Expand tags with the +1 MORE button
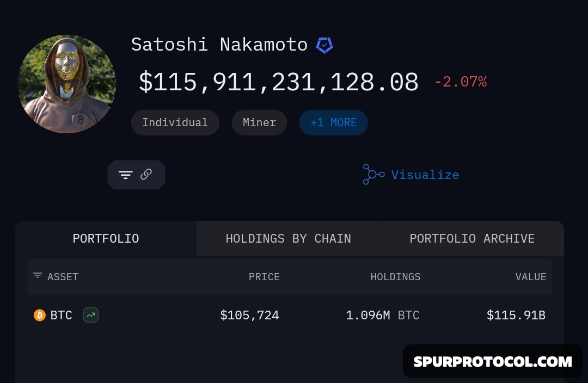Image resolution: width=588 pixels, height=383 pixels. click(333, 122)
